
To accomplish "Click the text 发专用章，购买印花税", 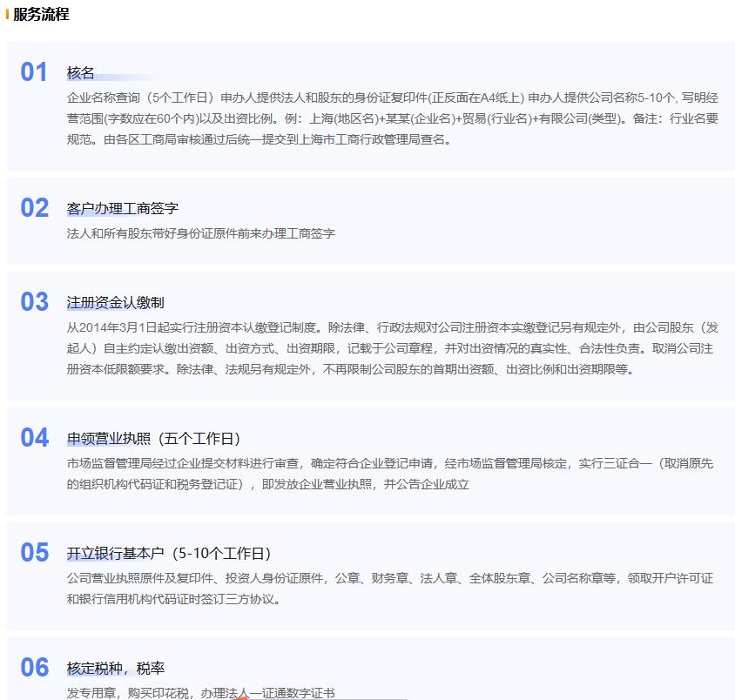I will point(201,693).
